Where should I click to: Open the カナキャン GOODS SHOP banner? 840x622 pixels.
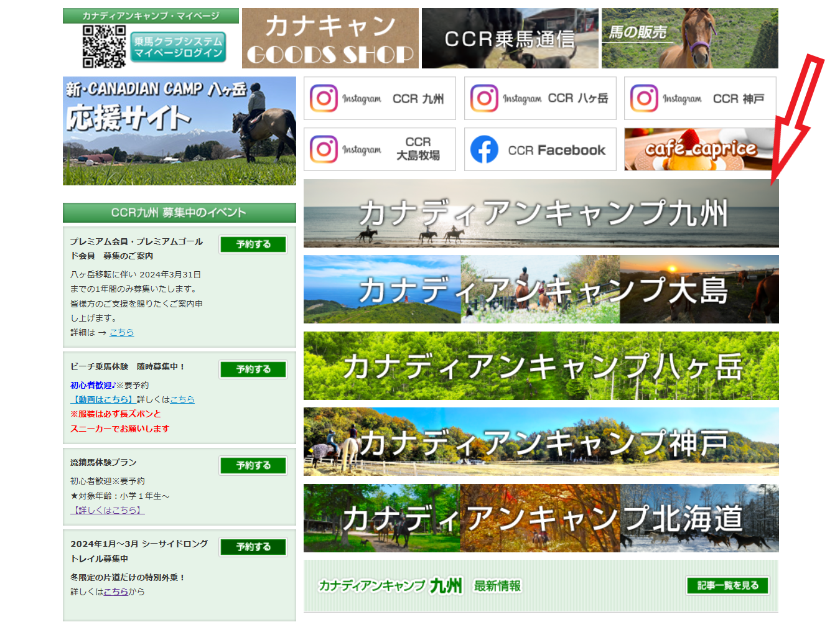tap(330, 39)
